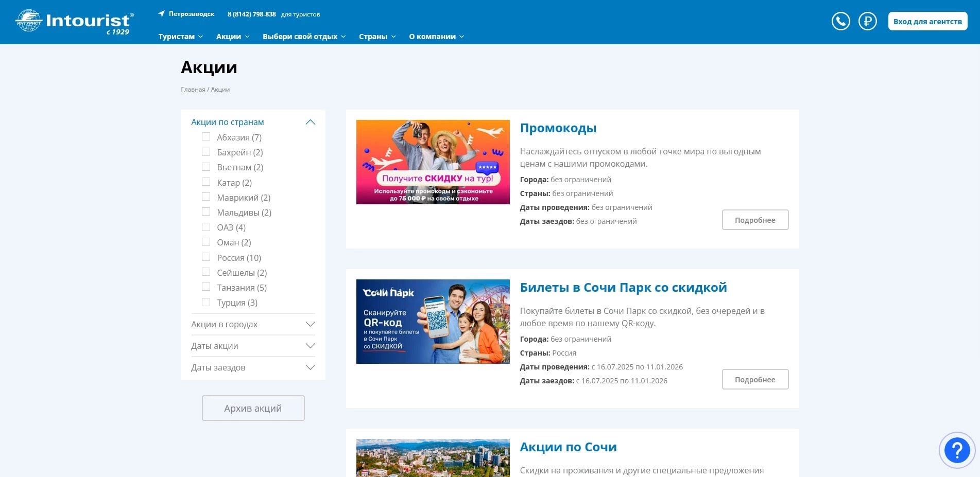Open the phone call icon at top right
The width and height of the screenshot is (980, 477).
coord(840,22)
